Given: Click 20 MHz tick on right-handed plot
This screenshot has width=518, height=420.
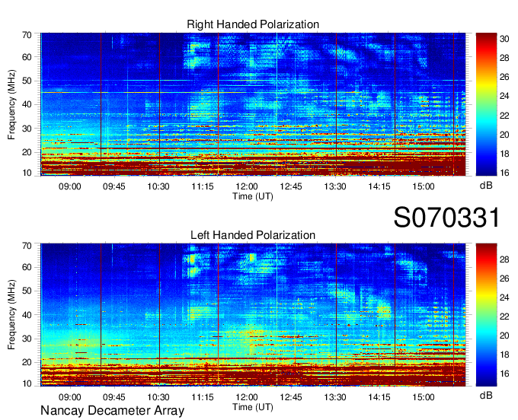Looking at the screenshot, I should (x=27, y=152).
